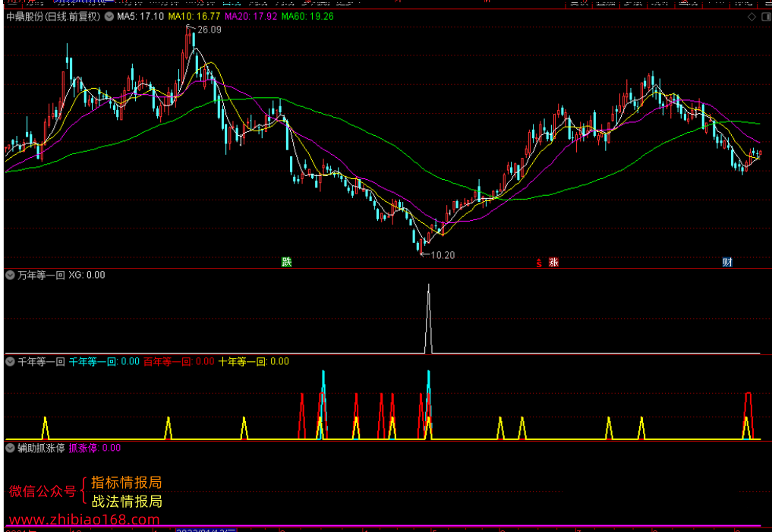Click the magenta MA20: 17.92 label

coord(251,17)
